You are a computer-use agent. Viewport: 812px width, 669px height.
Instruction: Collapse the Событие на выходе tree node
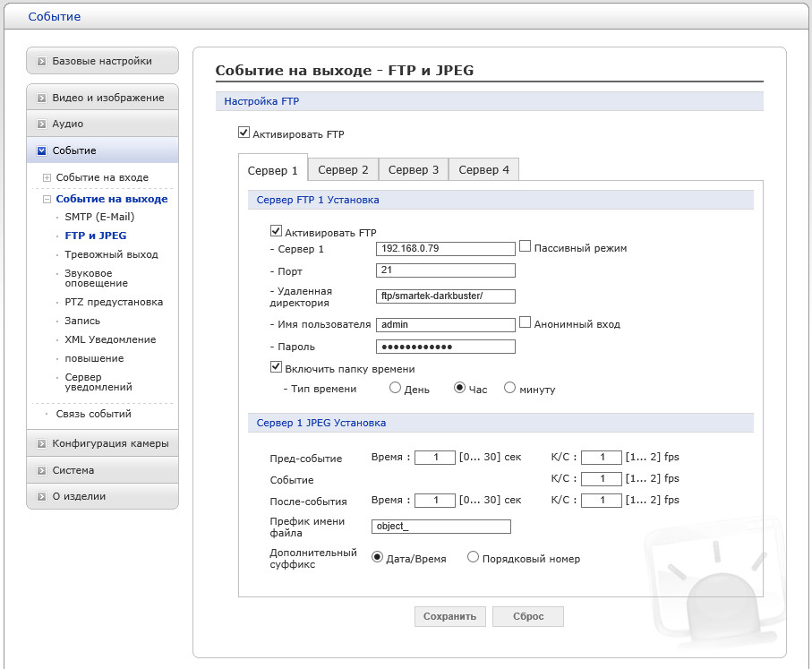click(x=47, y=200)
